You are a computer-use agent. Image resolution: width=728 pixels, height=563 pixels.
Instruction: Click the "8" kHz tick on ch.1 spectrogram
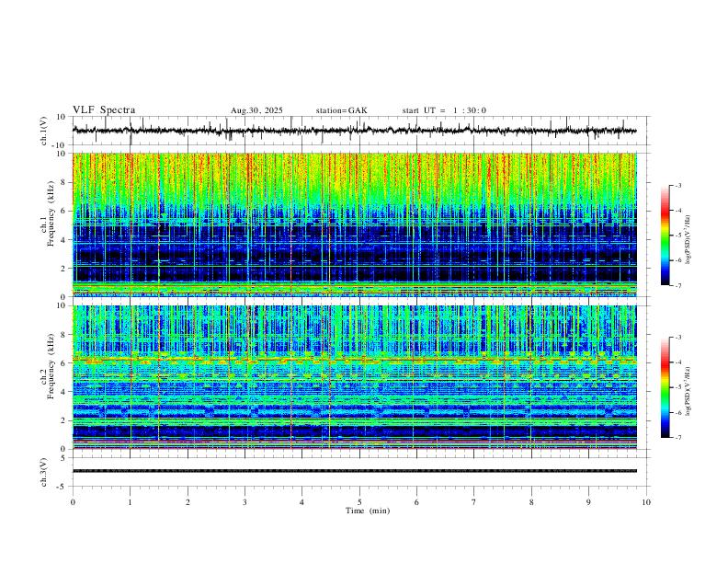click(x=64, y=182)
